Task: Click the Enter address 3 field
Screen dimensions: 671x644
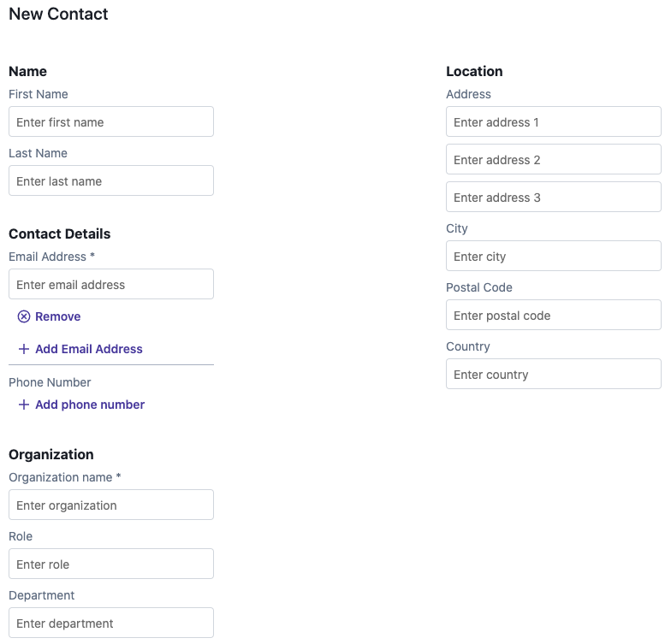Action: [x=554, y=197]
